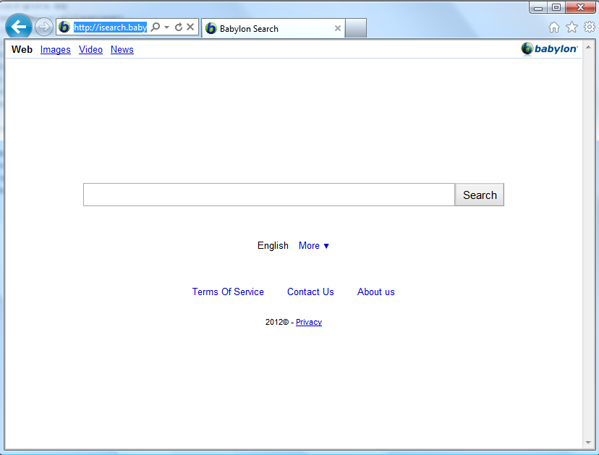This screenshot has height=455, width=599.
Task: Refresh the page with reload icon
Action: 178,27
